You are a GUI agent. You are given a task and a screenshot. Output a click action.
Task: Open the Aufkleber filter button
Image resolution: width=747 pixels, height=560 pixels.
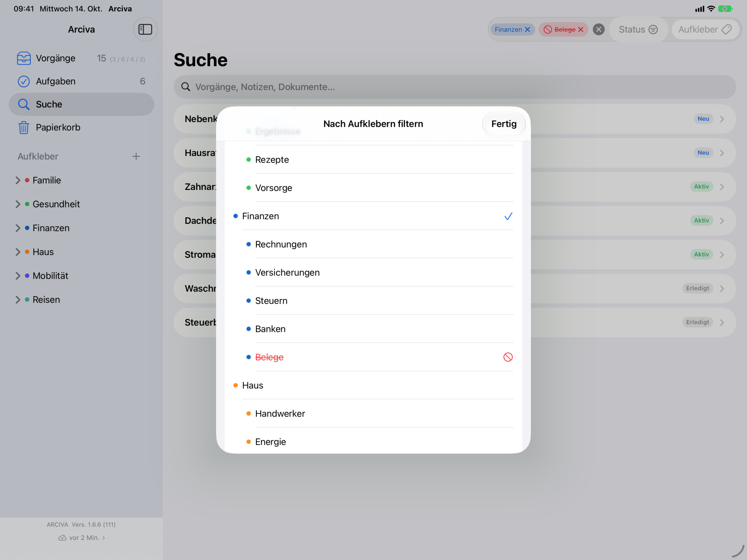705,29
